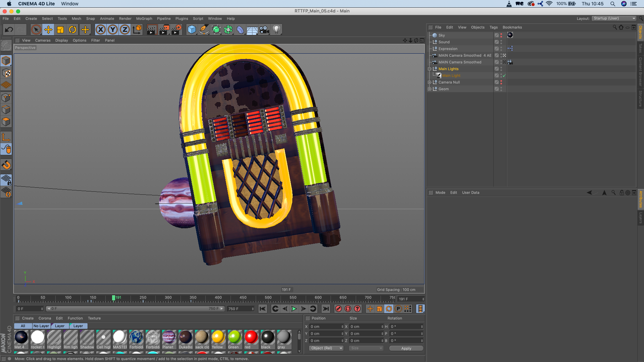Image resolution: width=644 pixels, height=362 pixels.
Task: Click Go to Start playback button
Action: click(x=263, y=309)
